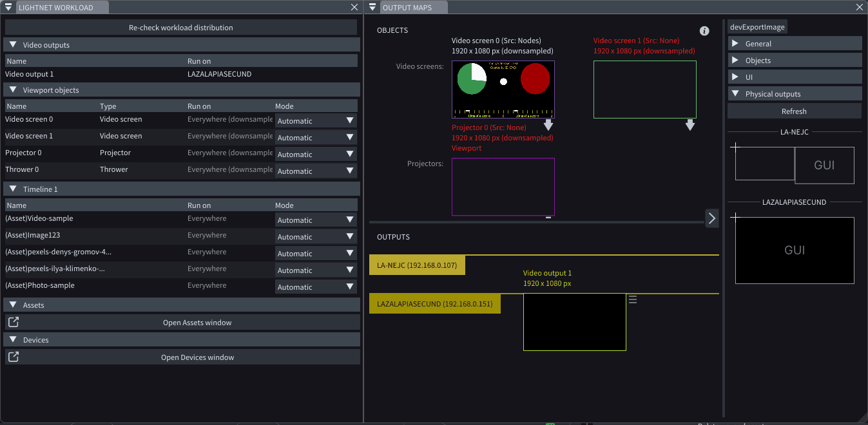Open Mode dropdown for Thrower 0
Screen dimensions: 868x425
(316, 171)
